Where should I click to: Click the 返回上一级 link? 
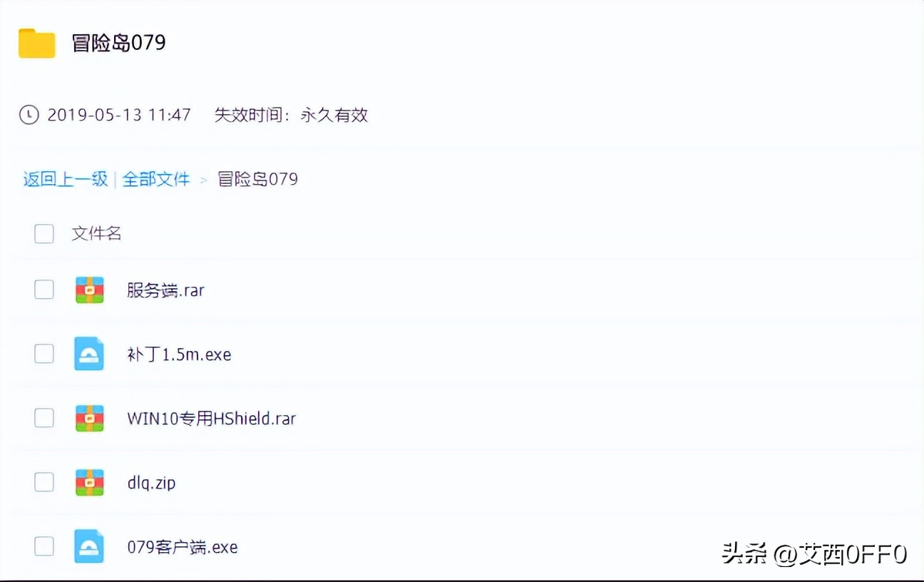65,180
